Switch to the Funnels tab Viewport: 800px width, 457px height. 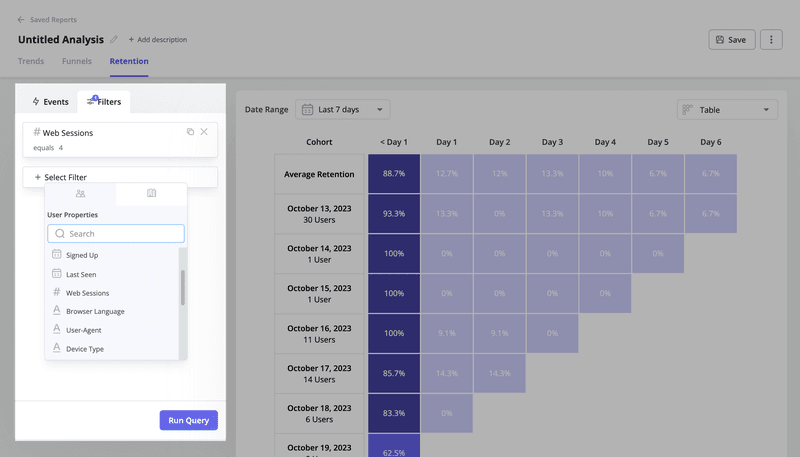(77, 61)
